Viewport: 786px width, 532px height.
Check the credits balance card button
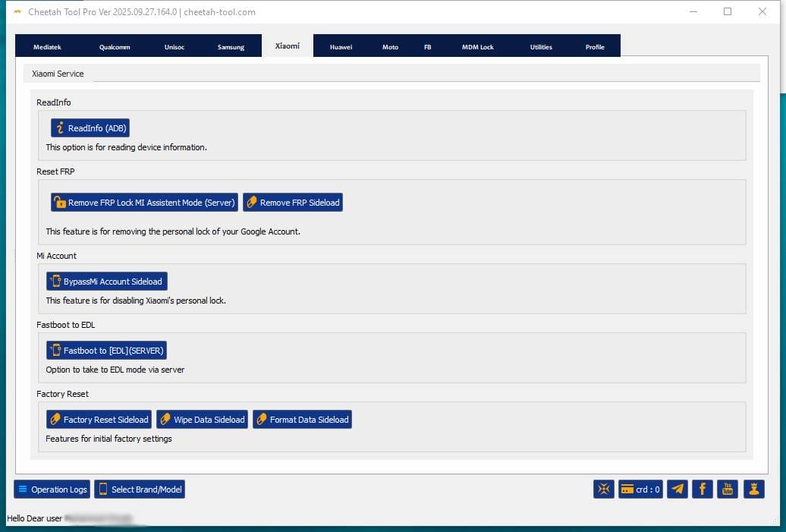[x=641, y=490]
